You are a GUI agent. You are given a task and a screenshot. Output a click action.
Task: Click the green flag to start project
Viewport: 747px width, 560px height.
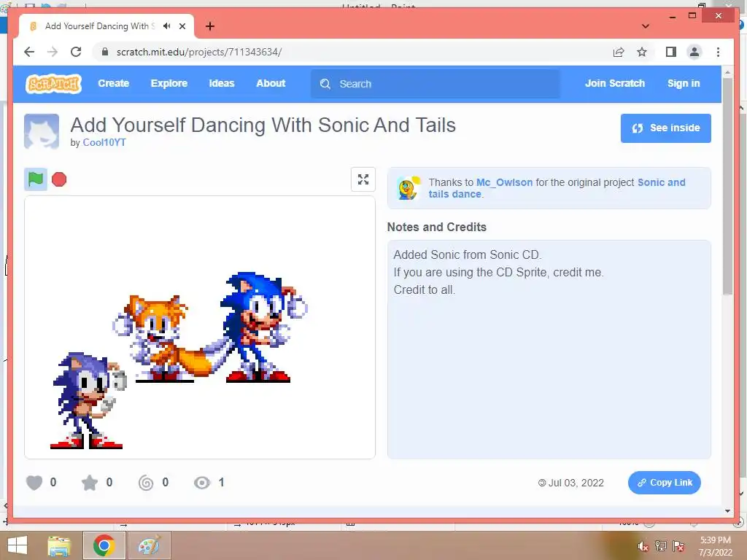[x=36, y=179]
